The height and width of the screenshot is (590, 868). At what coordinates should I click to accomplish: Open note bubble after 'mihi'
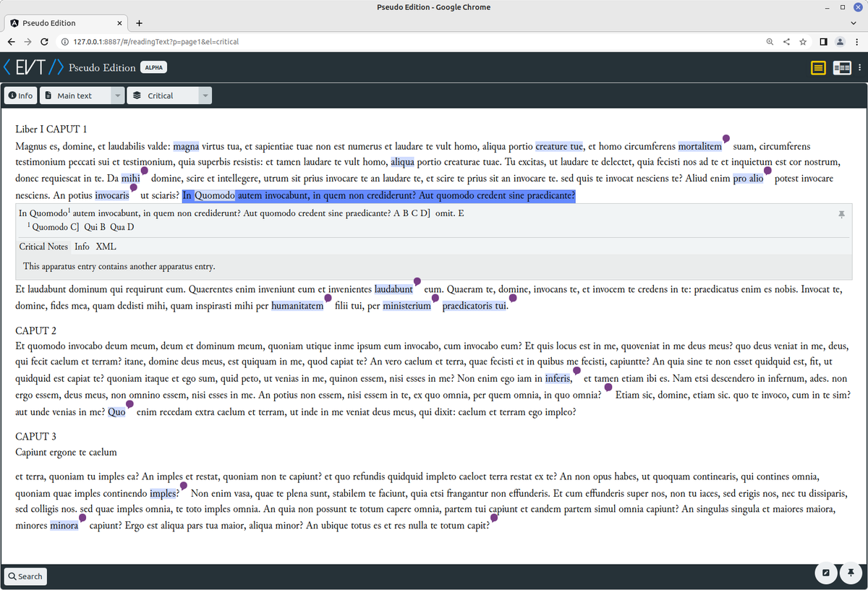(144, 171)
